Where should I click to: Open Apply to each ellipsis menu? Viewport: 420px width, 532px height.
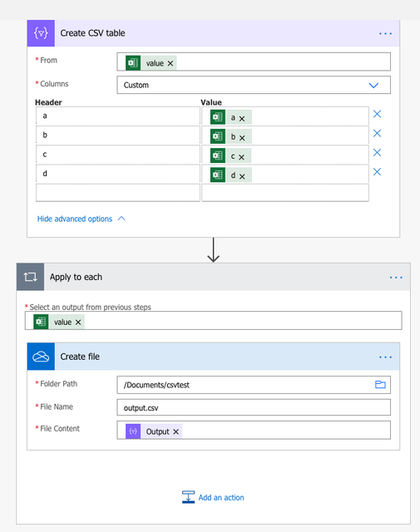(x=396, y=278)
